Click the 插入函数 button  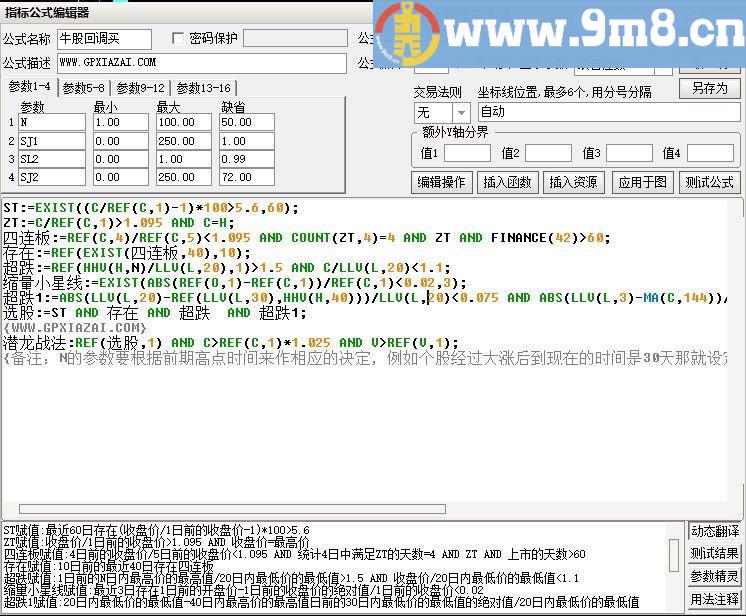coord(507,182)
